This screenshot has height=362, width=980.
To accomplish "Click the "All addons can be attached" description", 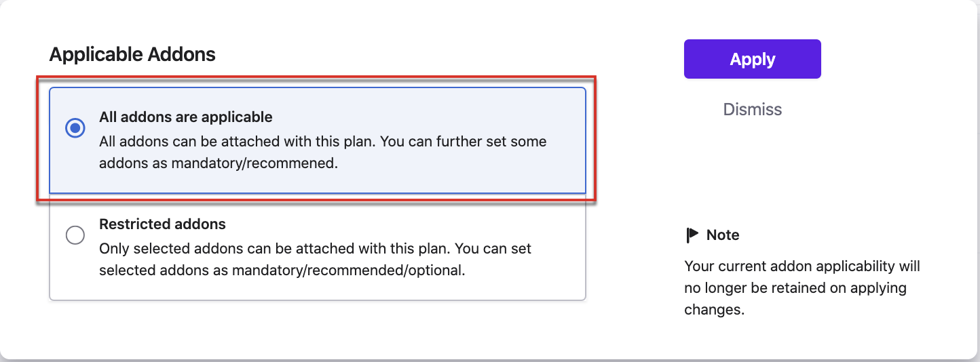I will 322,142.
